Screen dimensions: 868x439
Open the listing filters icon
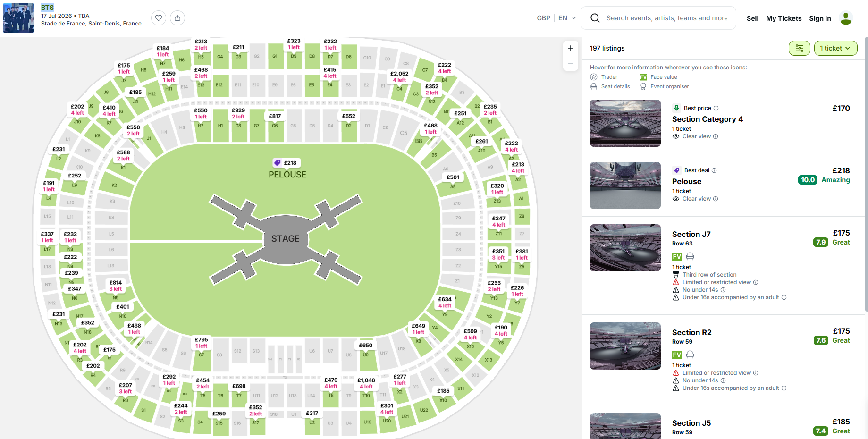pos(799,48)
